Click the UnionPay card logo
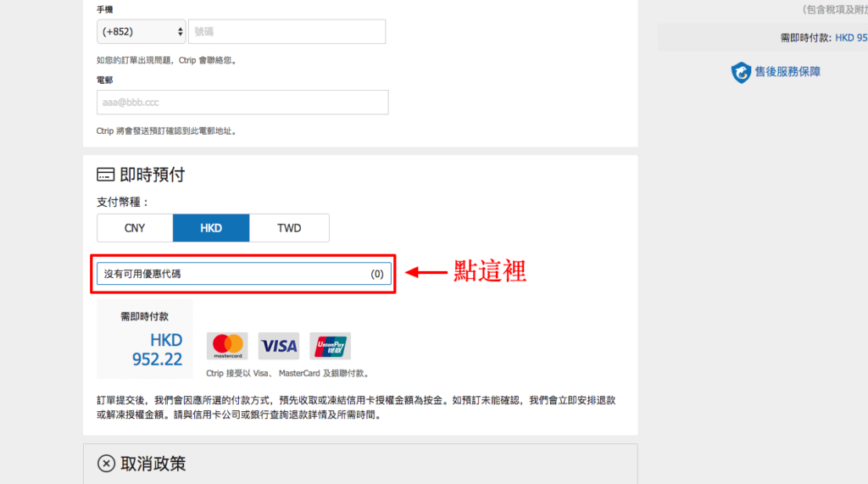Image resolution: width=868 pixels, height=484 pixels. coord(330,346)
